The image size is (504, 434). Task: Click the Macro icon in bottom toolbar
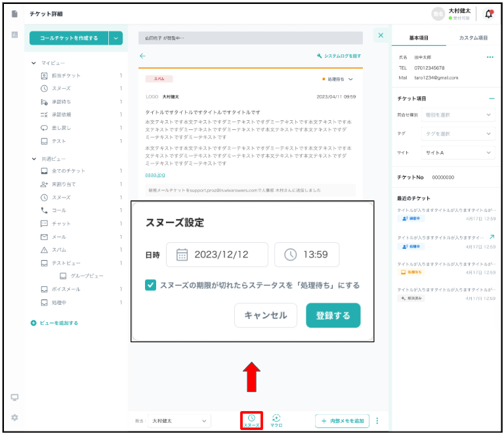[x=276, y=418]
